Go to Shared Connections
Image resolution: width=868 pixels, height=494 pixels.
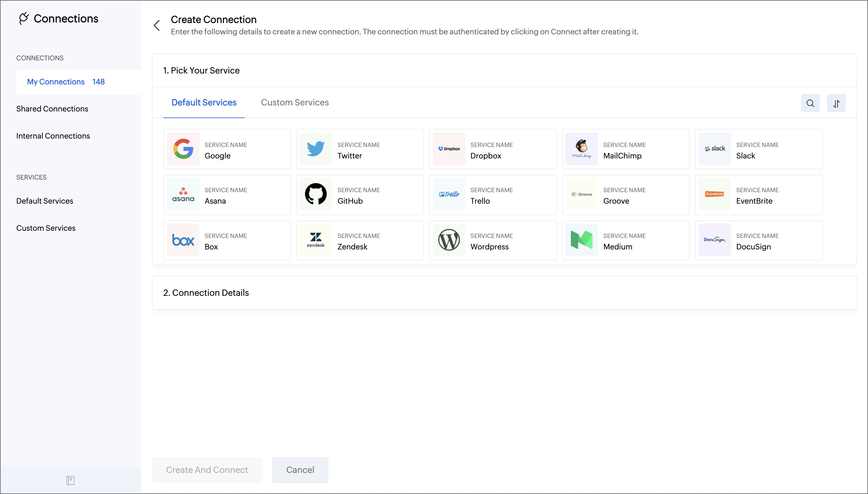pyautogui.click(x=52, y=109)
